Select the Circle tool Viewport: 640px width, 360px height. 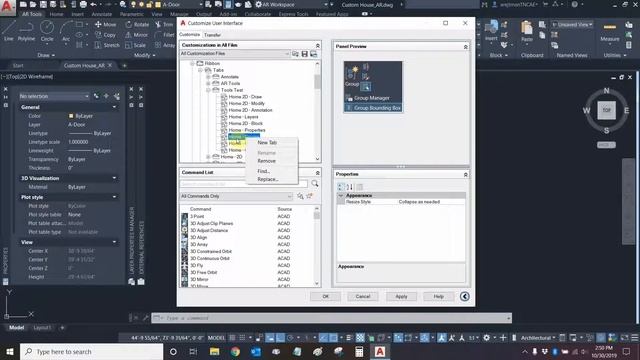pyautogui.click(x=47, y=31)
